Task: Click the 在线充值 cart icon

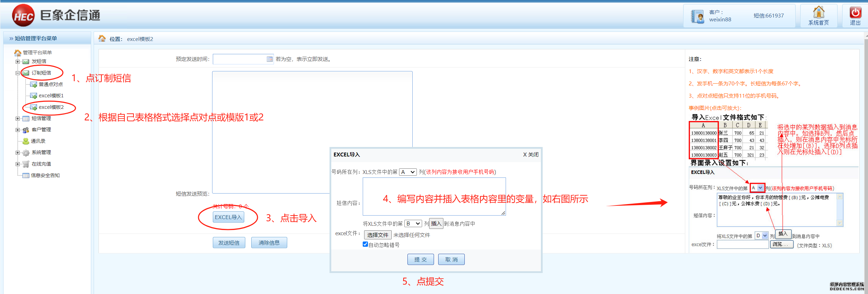Action: [x=26, y=164]
